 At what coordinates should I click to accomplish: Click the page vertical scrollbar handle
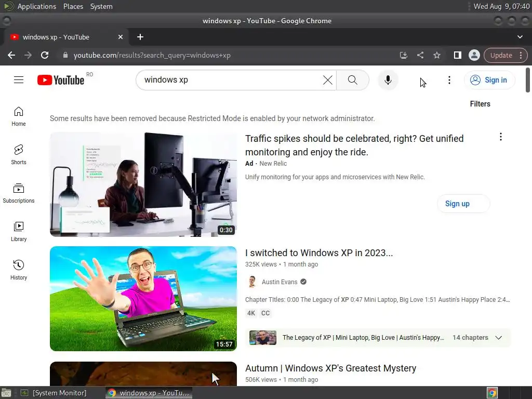coord(528,80)
